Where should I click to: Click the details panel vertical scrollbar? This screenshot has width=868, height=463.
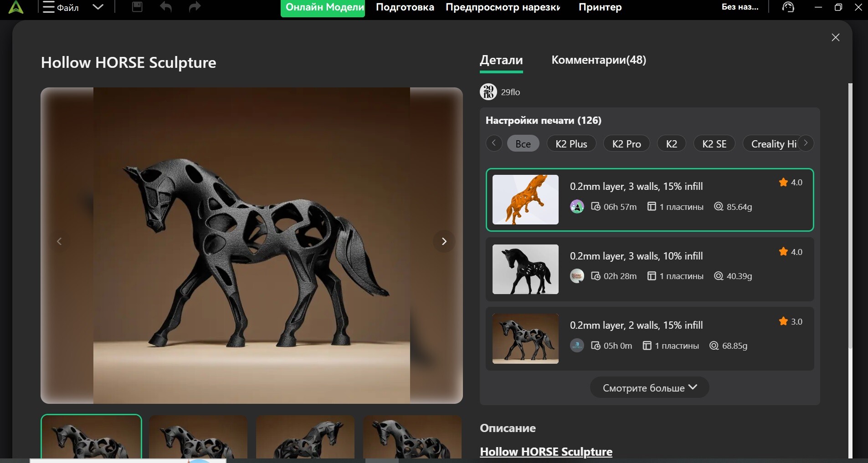[x=850, y=216]
